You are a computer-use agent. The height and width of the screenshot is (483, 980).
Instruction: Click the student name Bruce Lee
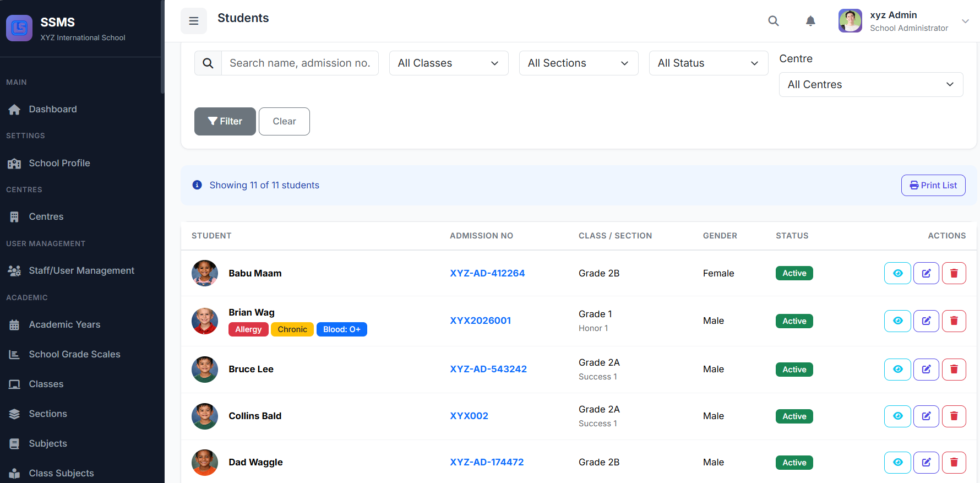(x=251, y=369)
